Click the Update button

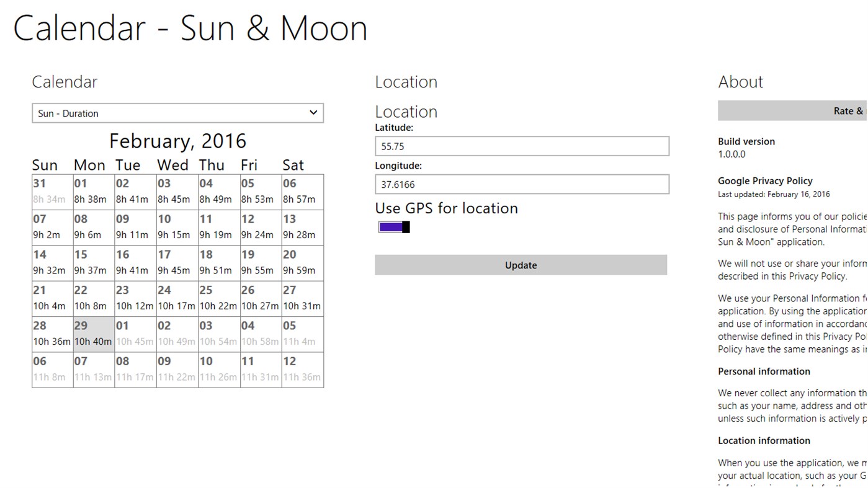click(521, 265)
